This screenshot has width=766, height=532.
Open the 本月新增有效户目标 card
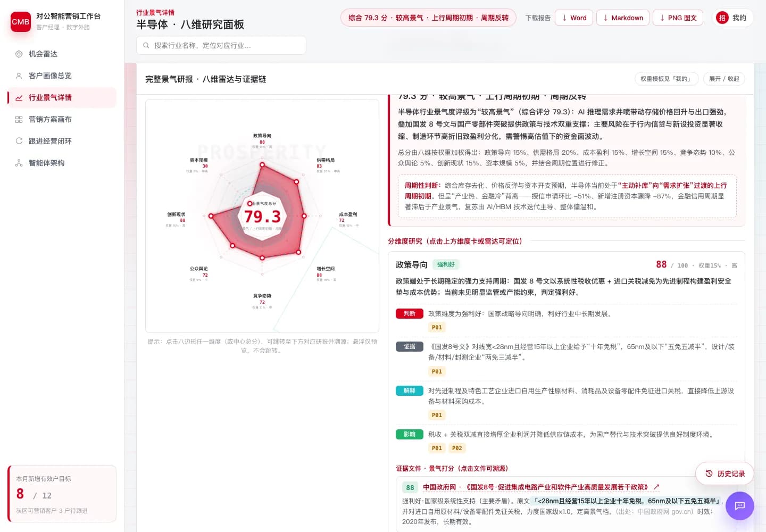pyautogui.click(x=62, y=494)
